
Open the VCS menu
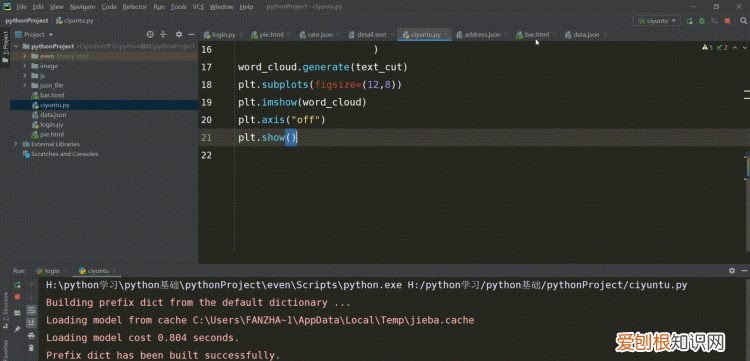(x=198, y=7)
